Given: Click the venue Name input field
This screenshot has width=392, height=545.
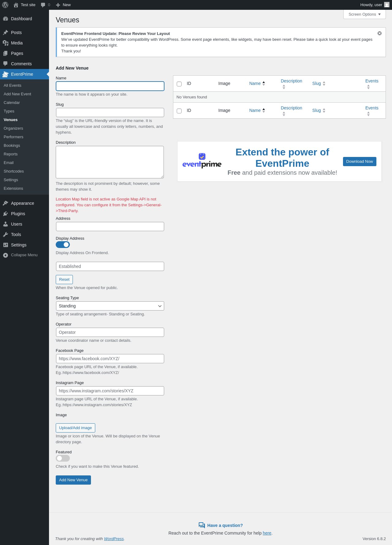Looking at the screenshot, I should point(110,86).
